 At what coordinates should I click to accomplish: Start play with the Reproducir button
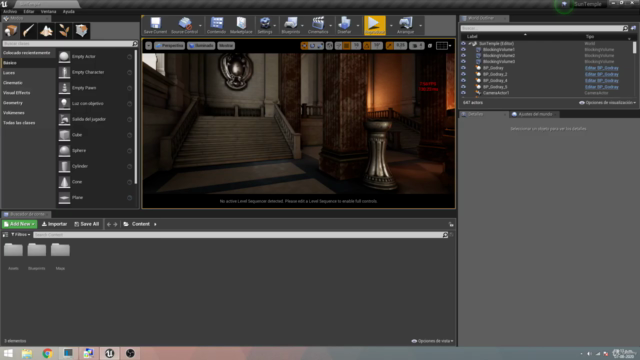(375, 25)
